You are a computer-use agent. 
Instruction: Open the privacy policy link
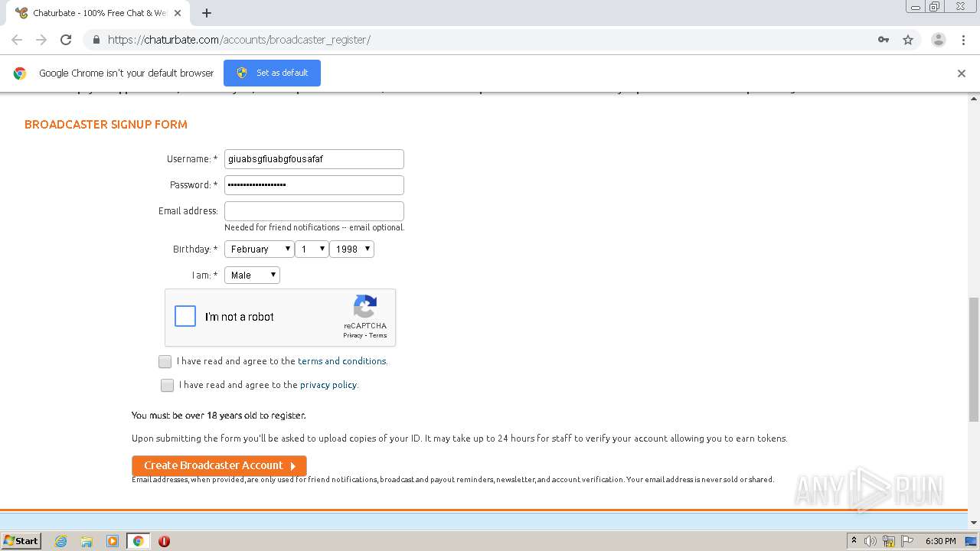click(x=328, y=385)
